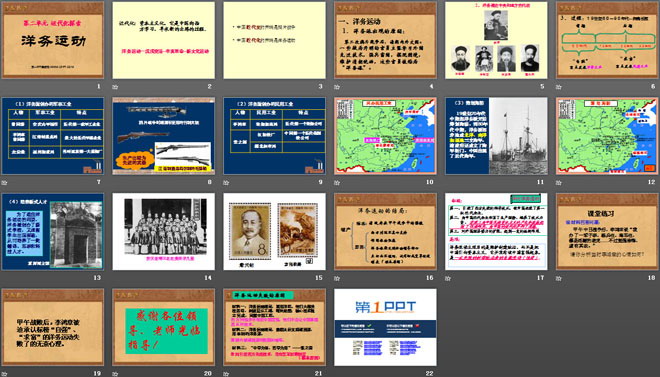Select slide 16 thumbnail 洋务运动的结局
The image size is (660, 377).
385,231
